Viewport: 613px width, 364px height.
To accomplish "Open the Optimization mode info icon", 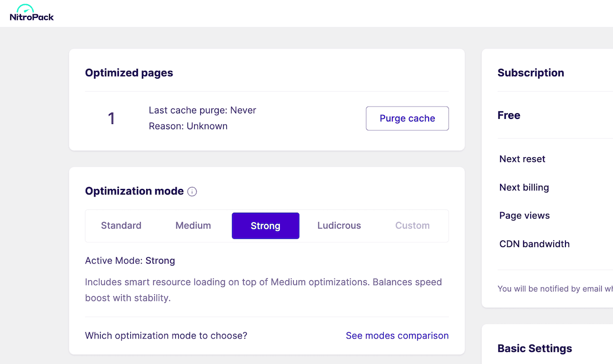I will pyautogui.click(x=192, y=192).
